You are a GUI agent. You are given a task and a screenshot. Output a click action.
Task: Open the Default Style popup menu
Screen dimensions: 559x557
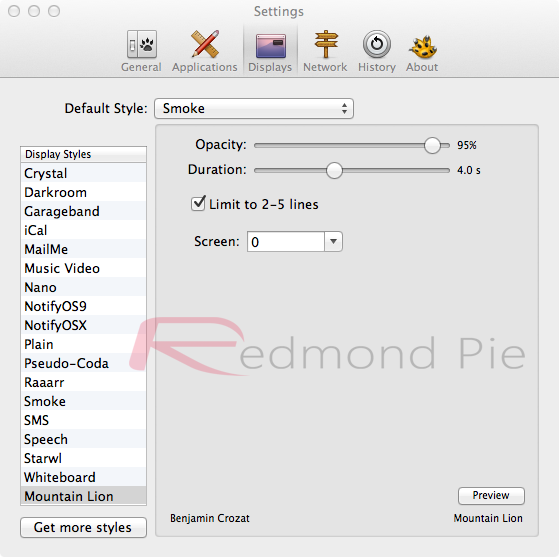click(254, 108)
